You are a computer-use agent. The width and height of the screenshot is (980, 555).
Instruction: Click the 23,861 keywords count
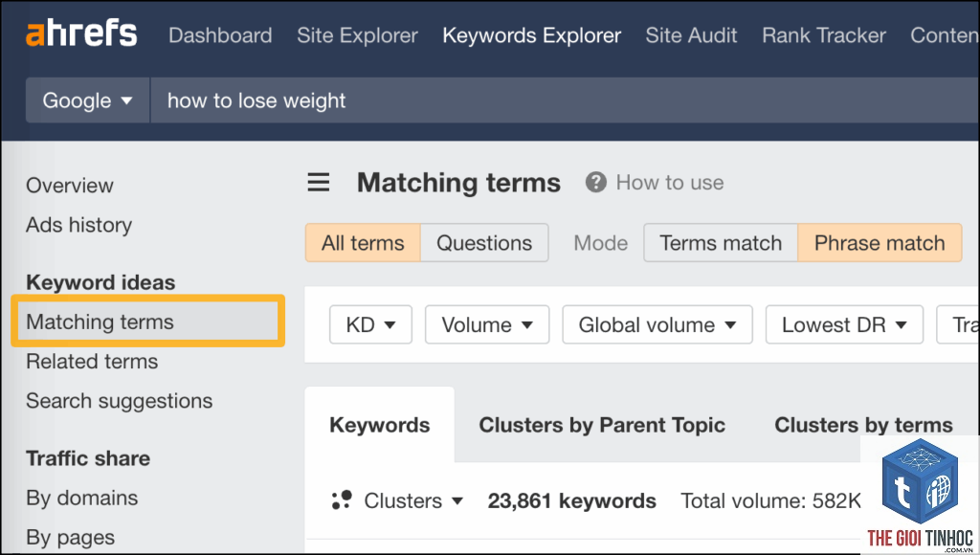572,500
